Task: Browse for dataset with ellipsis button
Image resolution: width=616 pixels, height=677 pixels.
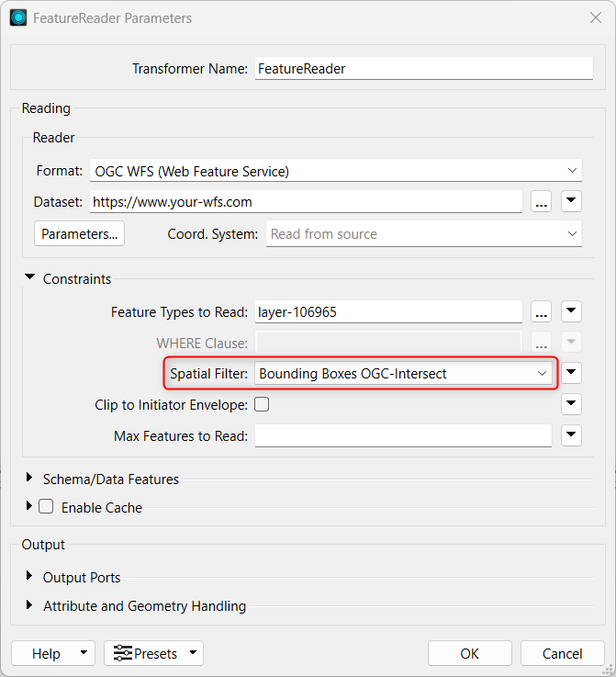Action: point(541,202)
